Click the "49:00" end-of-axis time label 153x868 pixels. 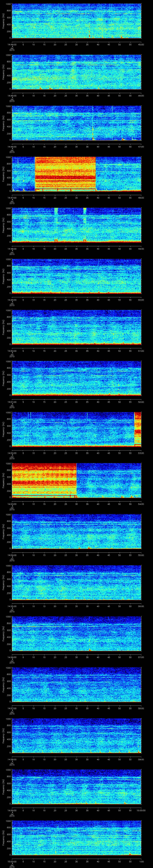(x=141, y=249)
